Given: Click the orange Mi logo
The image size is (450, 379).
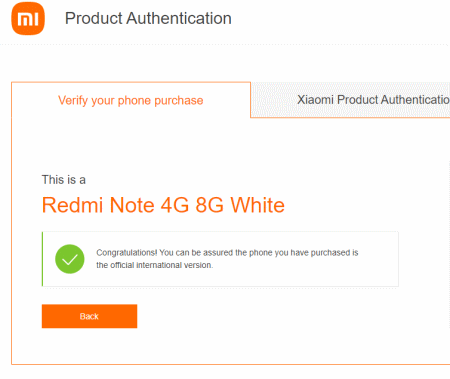Looking at the screenshot, I should click(28, 18).
